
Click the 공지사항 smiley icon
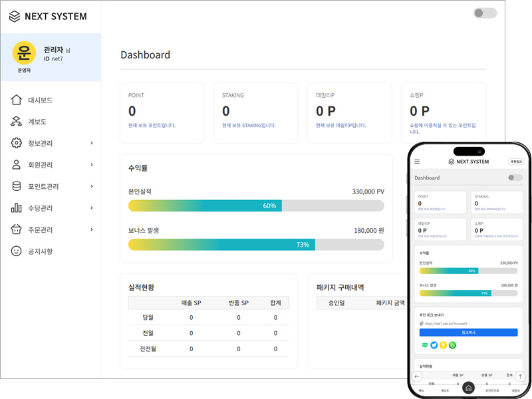(17, 251)
